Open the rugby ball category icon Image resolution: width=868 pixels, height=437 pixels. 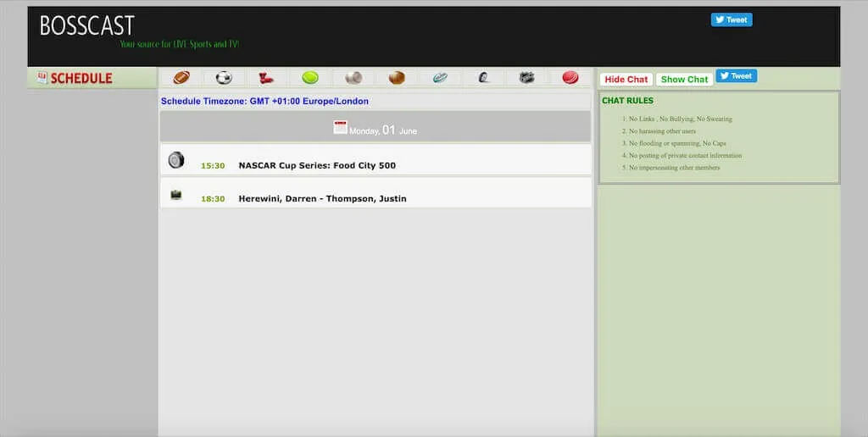(439, 78)
